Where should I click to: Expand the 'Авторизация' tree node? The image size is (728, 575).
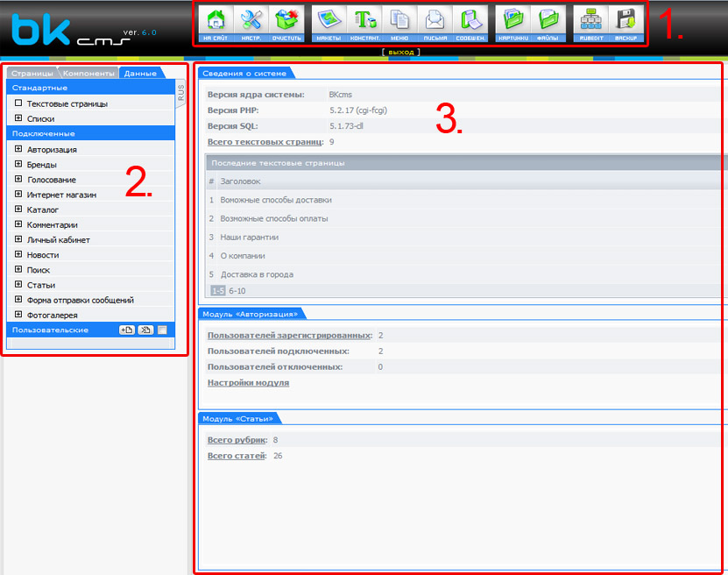coord(18,149)
